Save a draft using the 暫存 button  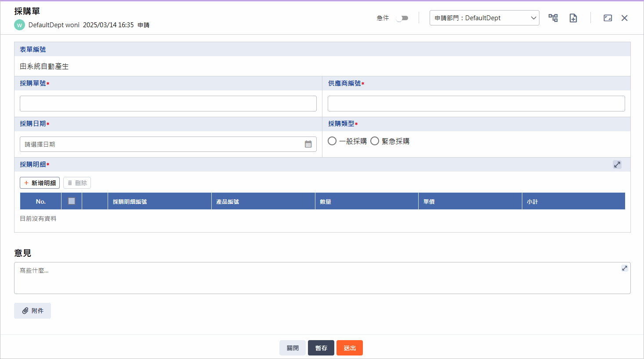tap(321, 348)
